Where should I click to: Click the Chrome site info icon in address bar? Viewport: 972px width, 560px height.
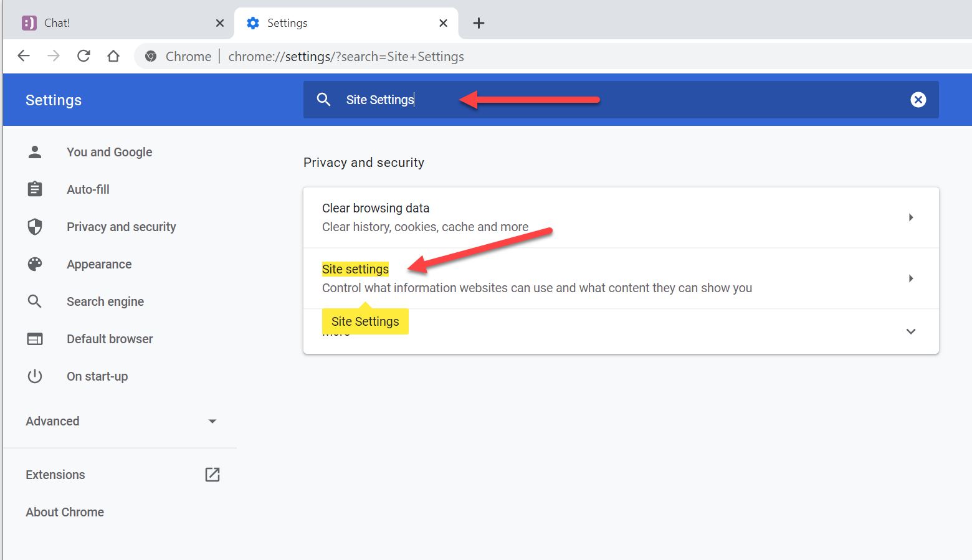click(151, 57)
